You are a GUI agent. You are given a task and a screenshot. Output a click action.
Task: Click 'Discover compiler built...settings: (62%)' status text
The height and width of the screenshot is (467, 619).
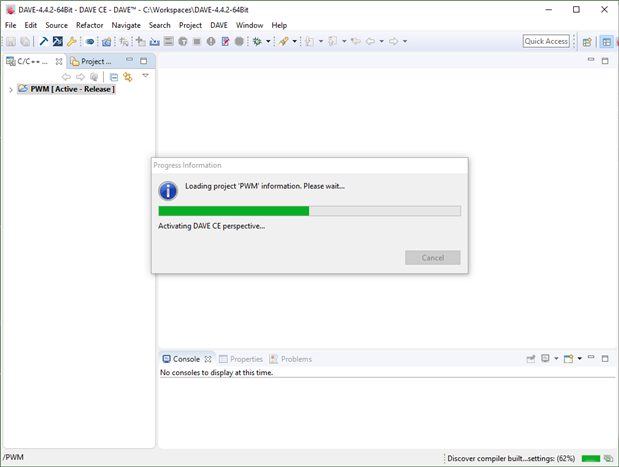[x=511, y=458]
